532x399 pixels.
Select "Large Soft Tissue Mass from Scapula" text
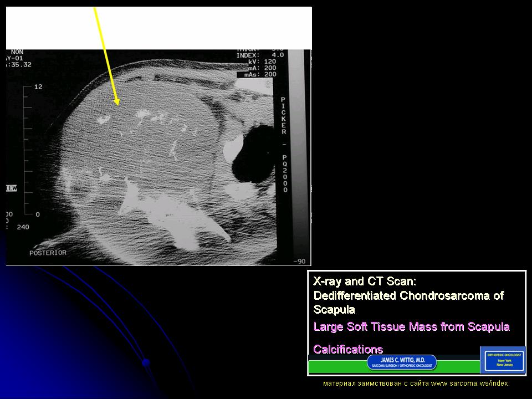411,326
